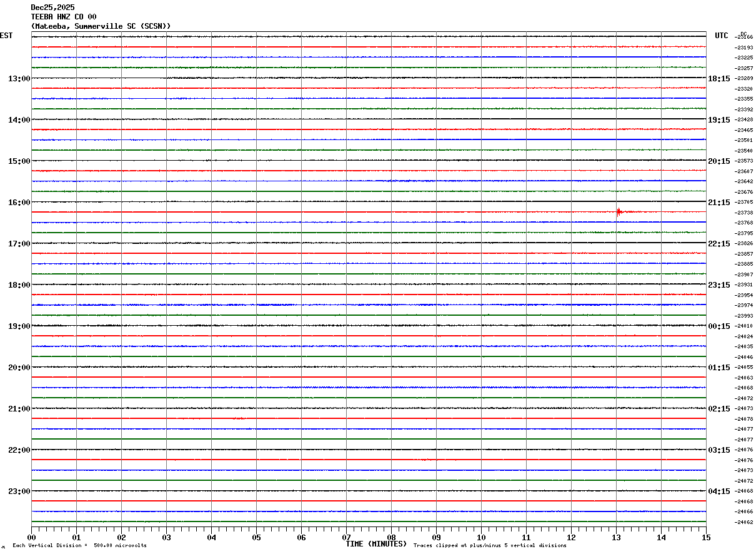Click the UTC time zone label
This screenshot has height=554, width=756.
[x=722, y=36]
